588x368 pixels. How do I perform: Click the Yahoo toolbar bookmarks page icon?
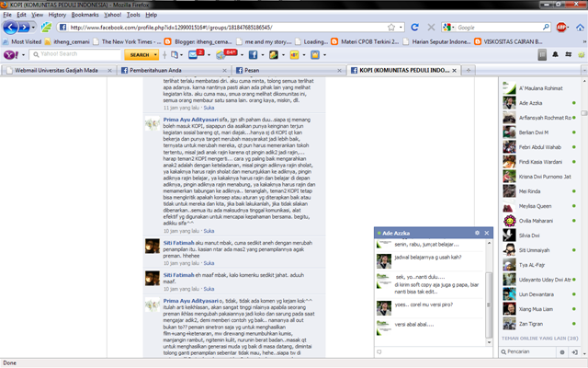click(x=175, y=55)
